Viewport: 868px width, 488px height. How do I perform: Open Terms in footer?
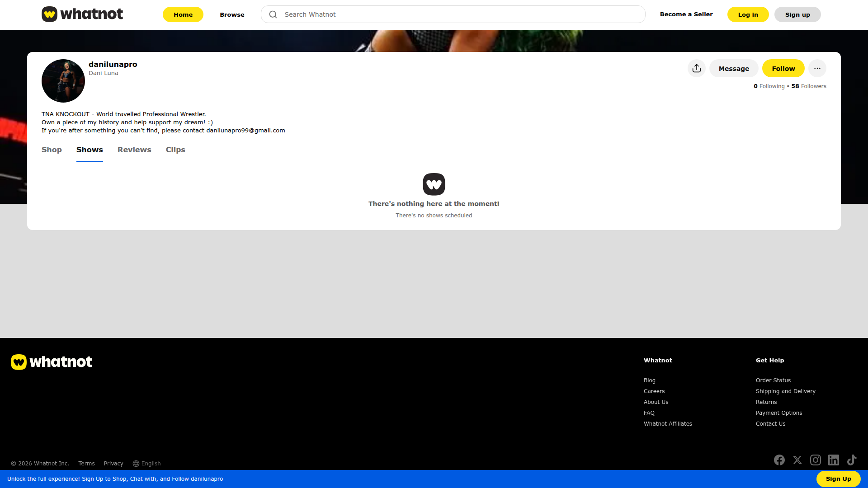tap(86, 464)
